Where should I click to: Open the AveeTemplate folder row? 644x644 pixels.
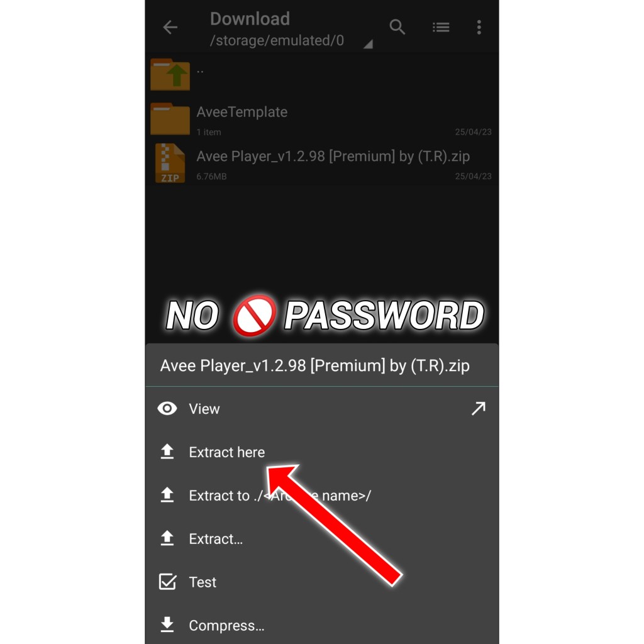(322, 119)
